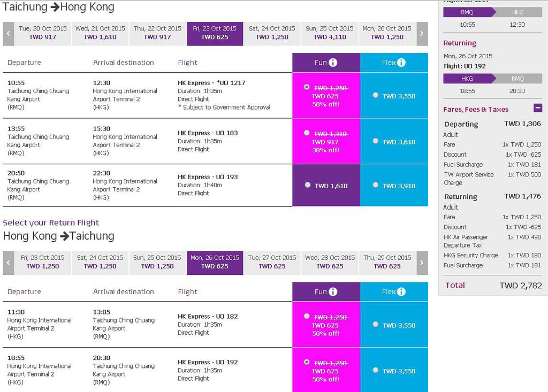Show earlier return dates with left arrow

[x=8, y=263]
